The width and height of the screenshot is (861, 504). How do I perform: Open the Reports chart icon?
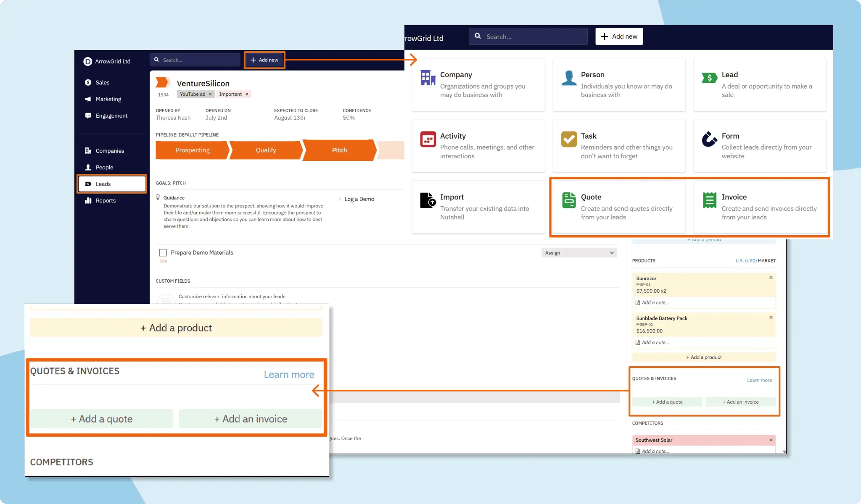(x=88, y=200)
